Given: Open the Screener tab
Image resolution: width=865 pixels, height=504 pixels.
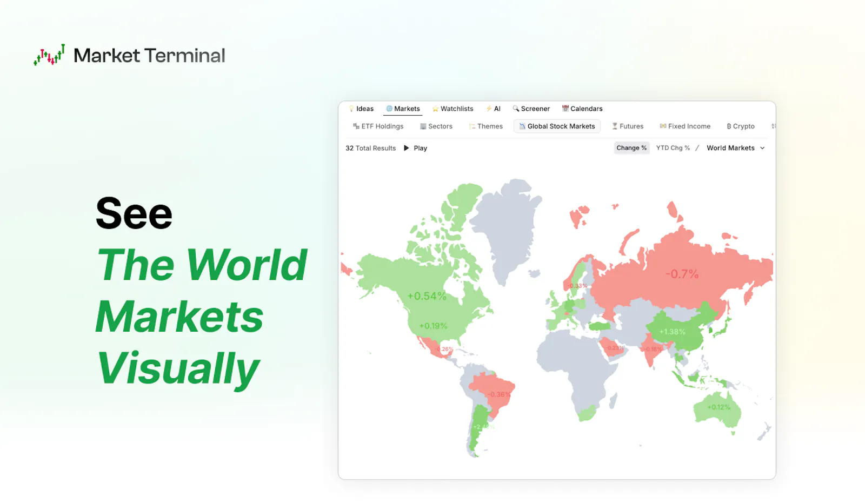Looking at the screenshot, I should [531, 109].
